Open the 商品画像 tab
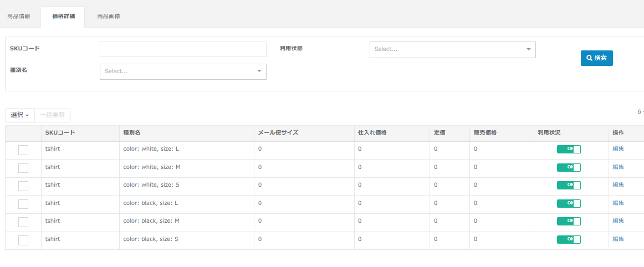Image resolution: width=644 pixels, height=267 pixels. pyautogui.click(x=108, y=17)
